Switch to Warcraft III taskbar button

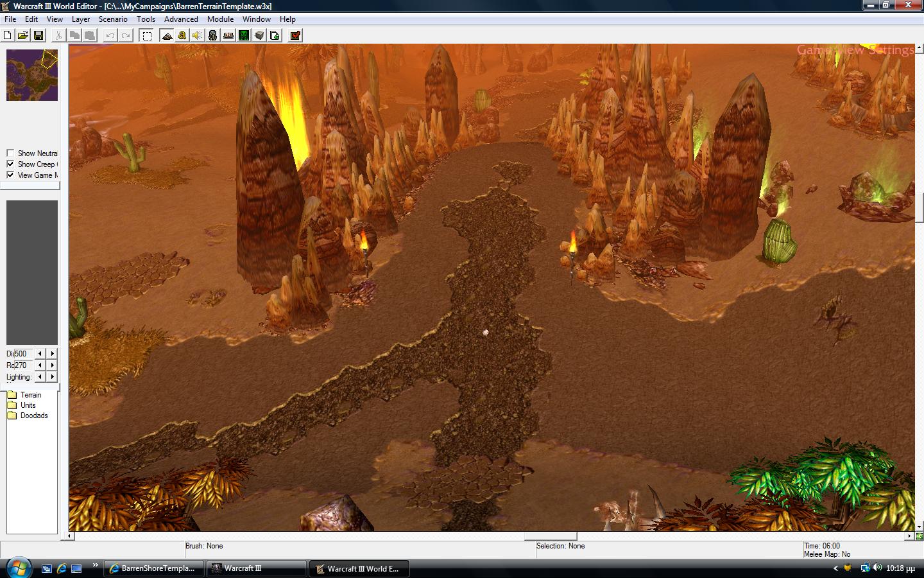(257, 568)
